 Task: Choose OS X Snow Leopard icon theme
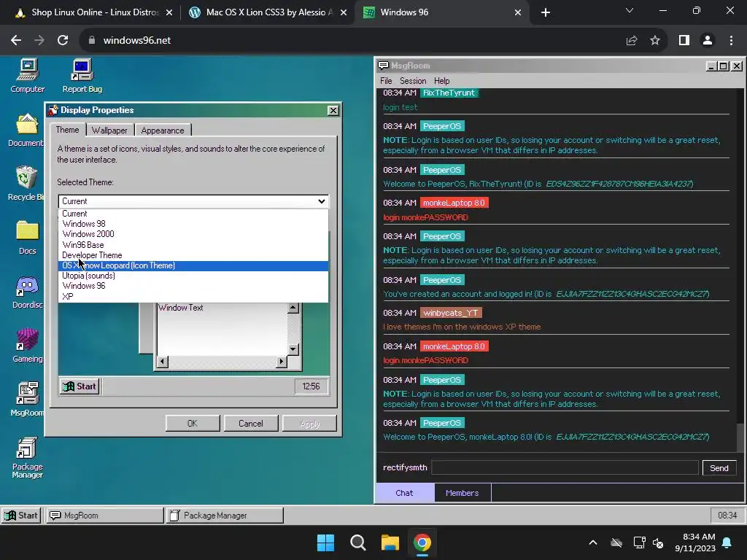coord(193,265)
